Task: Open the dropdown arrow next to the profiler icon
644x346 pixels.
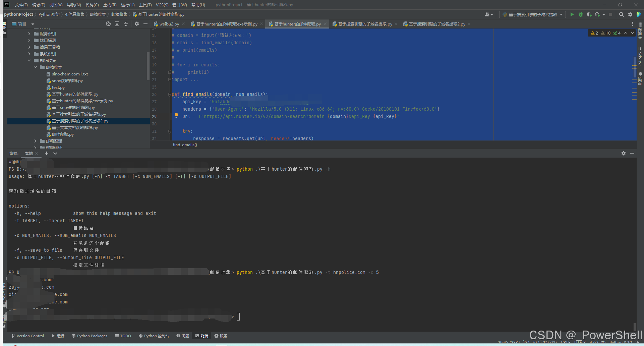Action: (604, 14)
